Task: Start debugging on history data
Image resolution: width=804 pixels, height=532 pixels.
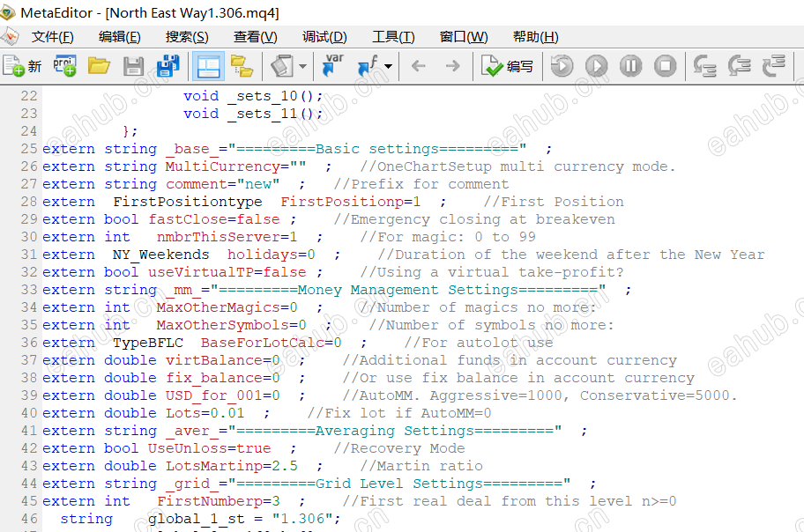Action: click(562, 66)
